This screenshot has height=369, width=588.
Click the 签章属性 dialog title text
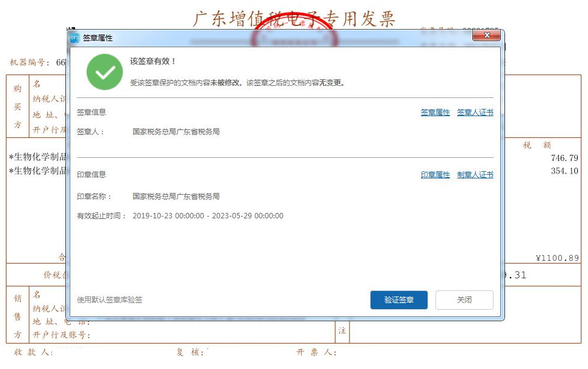coord(97,38)
